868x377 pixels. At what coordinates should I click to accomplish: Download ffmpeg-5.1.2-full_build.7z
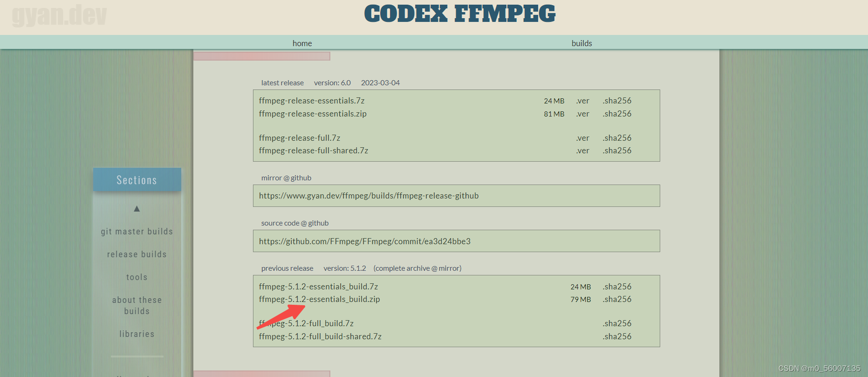coord(306,323)
